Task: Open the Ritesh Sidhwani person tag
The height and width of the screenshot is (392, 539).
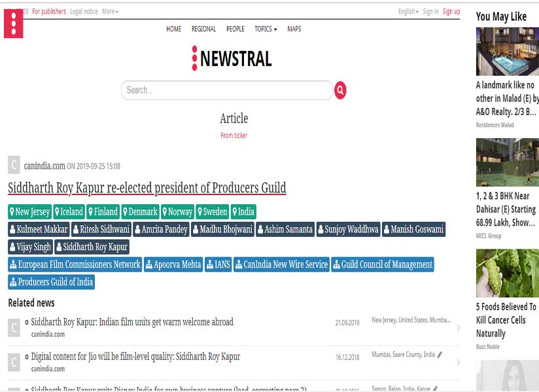Action: pos(102,229)
